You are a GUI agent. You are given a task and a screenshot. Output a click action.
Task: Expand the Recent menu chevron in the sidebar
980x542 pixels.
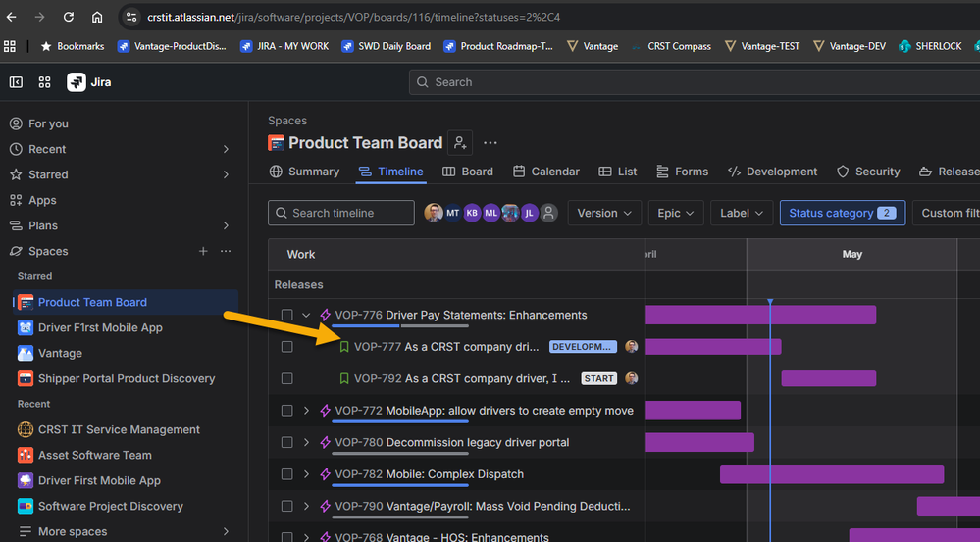226,149
